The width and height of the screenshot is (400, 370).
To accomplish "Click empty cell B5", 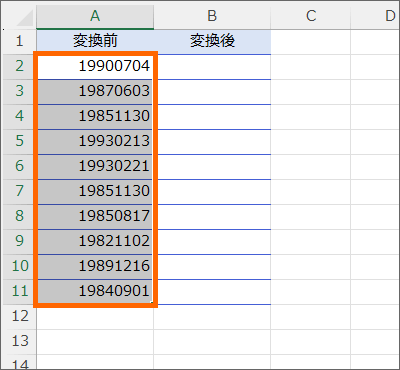I will click(212, 142).
